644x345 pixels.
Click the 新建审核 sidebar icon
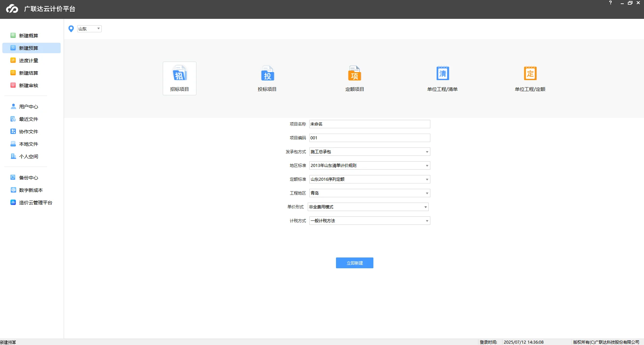(13, 85)
